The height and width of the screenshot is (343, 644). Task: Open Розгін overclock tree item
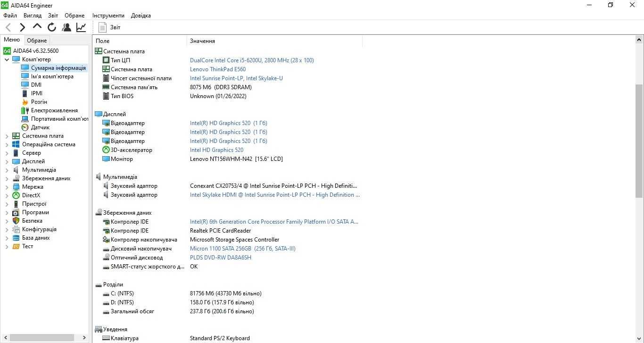(x=39, y=102)
